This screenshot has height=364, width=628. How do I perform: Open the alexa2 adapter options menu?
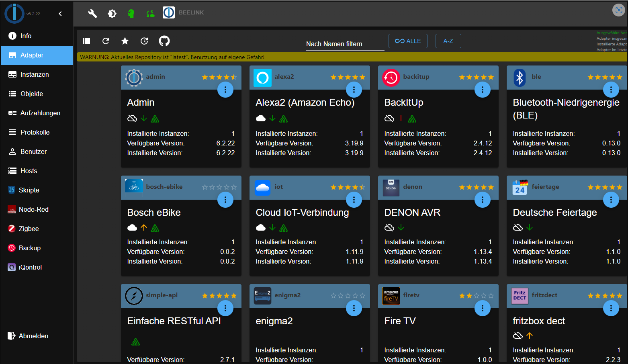coord(354,89)
